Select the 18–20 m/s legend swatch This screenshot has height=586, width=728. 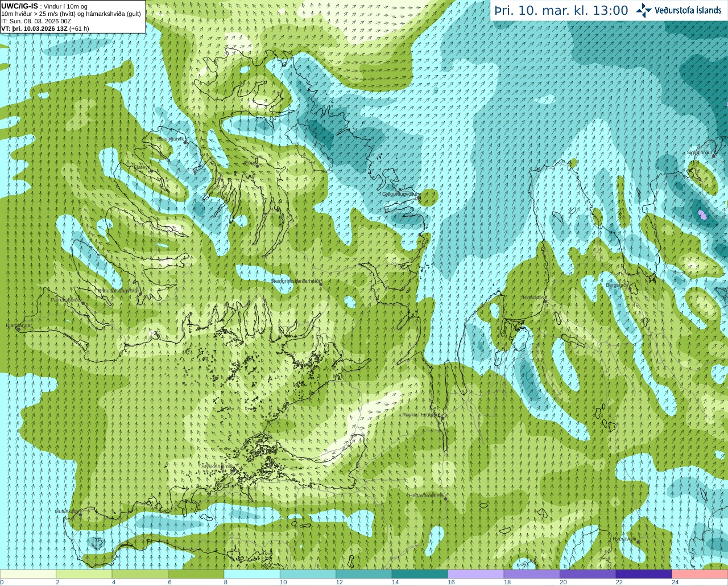[532, 574]
